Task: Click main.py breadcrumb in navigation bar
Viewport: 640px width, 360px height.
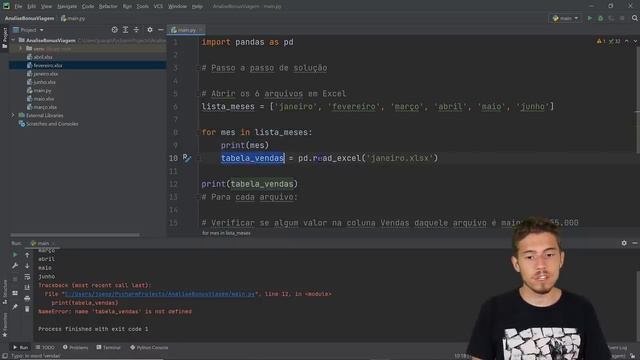Action: pos(73,18)
